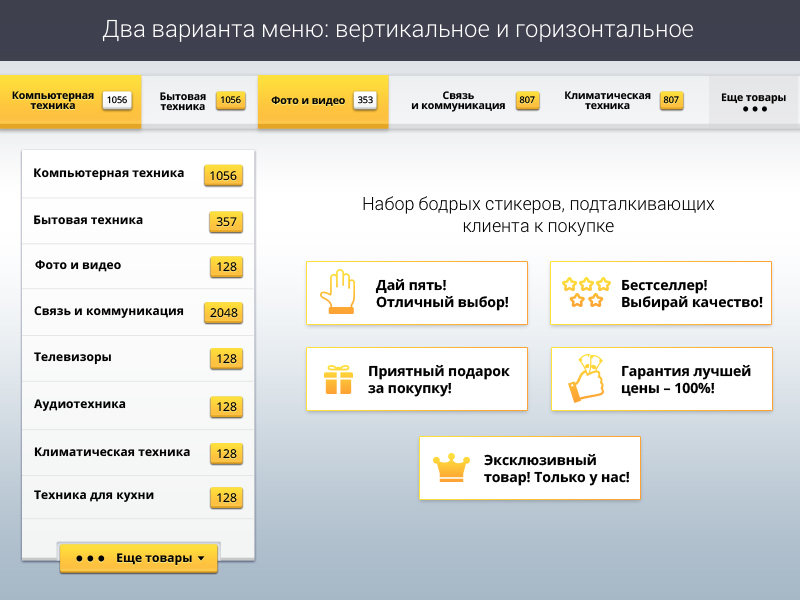Select Компьютерная техника in vertical menu

click(x=138, y=174)
